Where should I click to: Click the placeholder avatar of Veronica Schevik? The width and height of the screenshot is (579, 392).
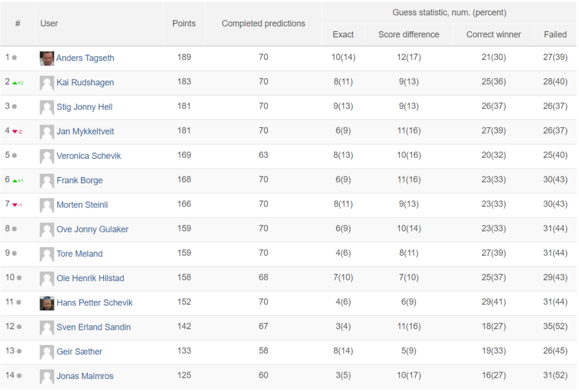point(47,156)
